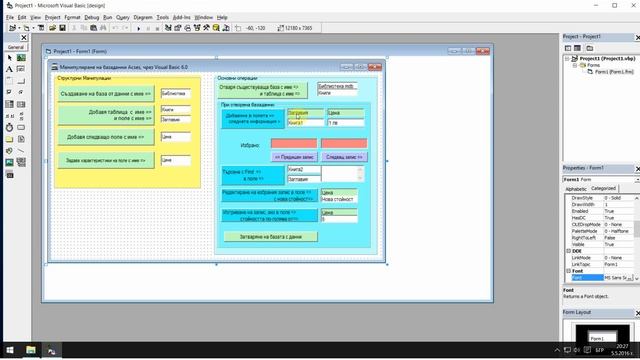The height and width of the screenshot is (360, 640).
Task: Select the Timer control tool
Action: 9,127
